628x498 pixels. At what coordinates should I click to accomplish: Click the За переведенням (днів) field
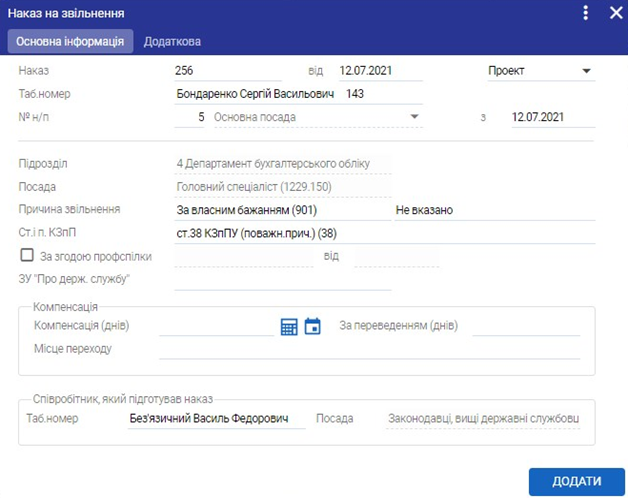(x=526, y=326)
